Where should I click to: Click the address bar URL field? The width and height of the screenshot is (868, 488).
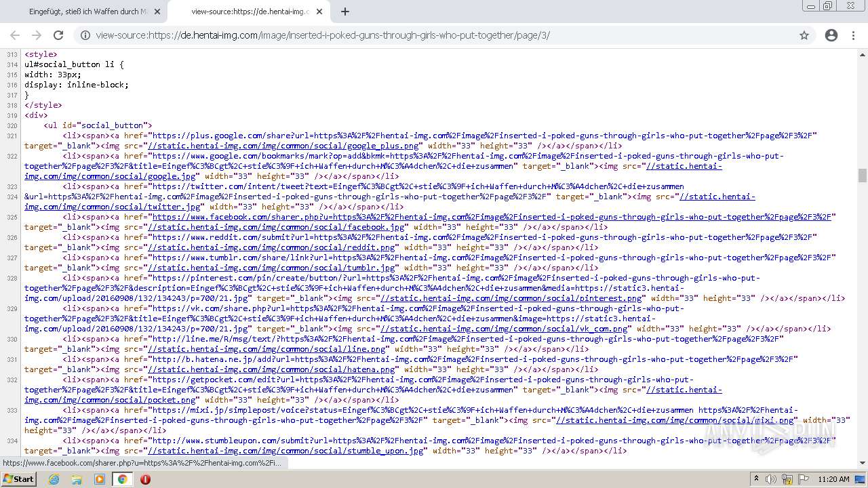tap(434, 35)
